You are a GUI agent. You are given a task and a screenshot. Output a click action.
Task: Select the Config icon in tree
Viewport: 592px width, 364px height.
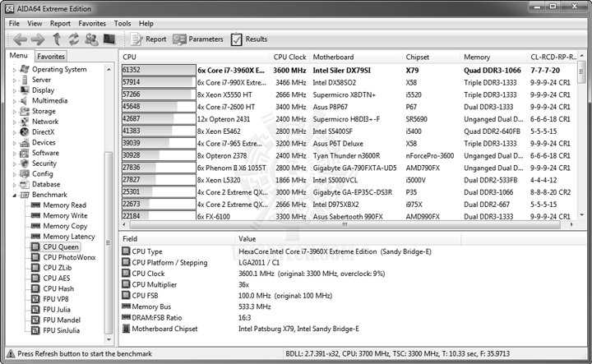pyautogui.click(x=25, y=174)
